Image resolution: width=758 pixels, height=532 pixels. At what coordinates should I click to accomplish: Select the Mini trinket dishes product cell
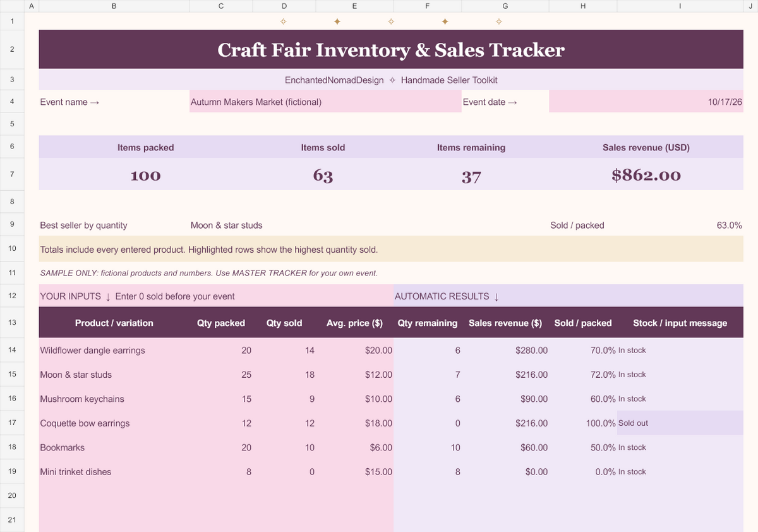[114, 472]
